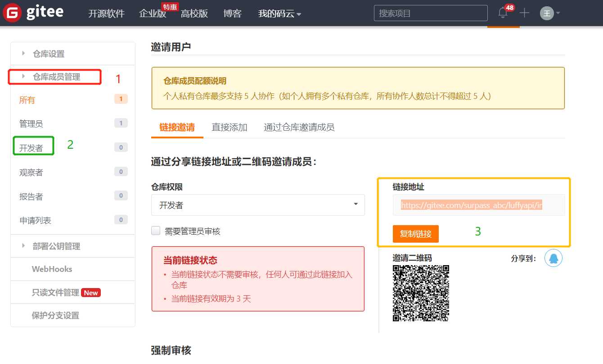
Task: Open the notifications bell icon
Action: pos(503,13)
